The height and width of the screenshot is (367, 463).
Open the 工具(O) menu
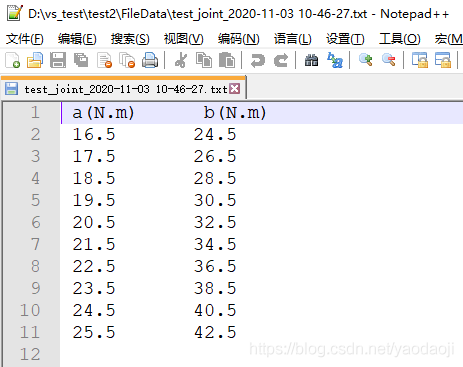tap(399, 39)
